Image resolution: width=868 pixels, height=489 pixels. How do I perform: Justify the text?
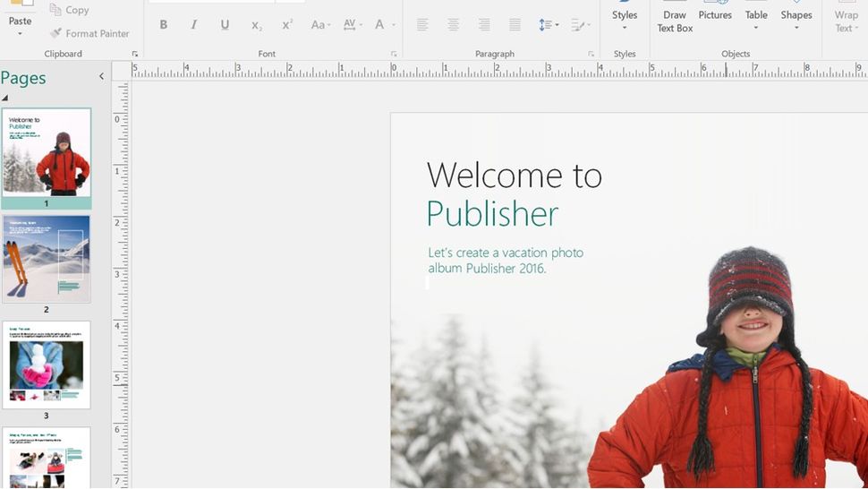tap(515, 24)
